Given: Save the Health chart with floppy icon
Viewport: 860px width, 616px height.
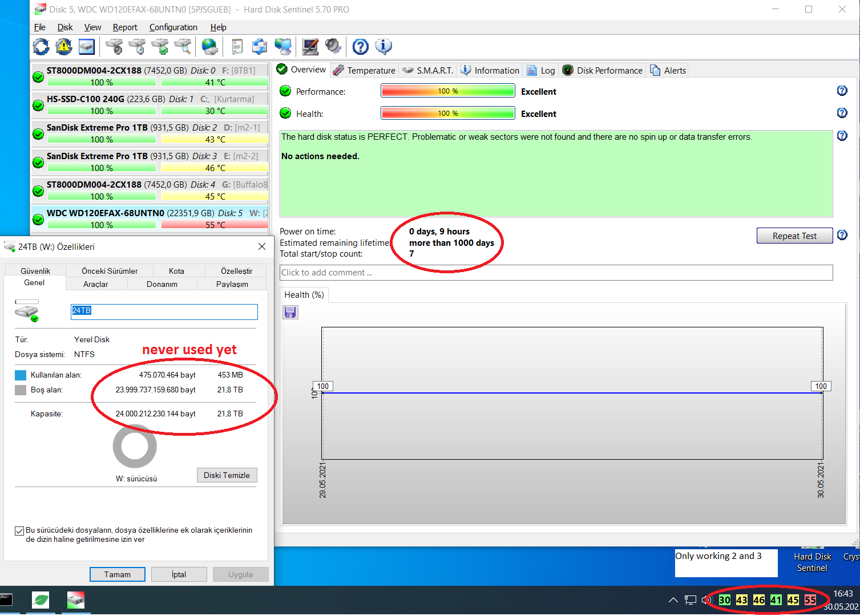Looking at the screenshot, I should (x=290, y=312).
